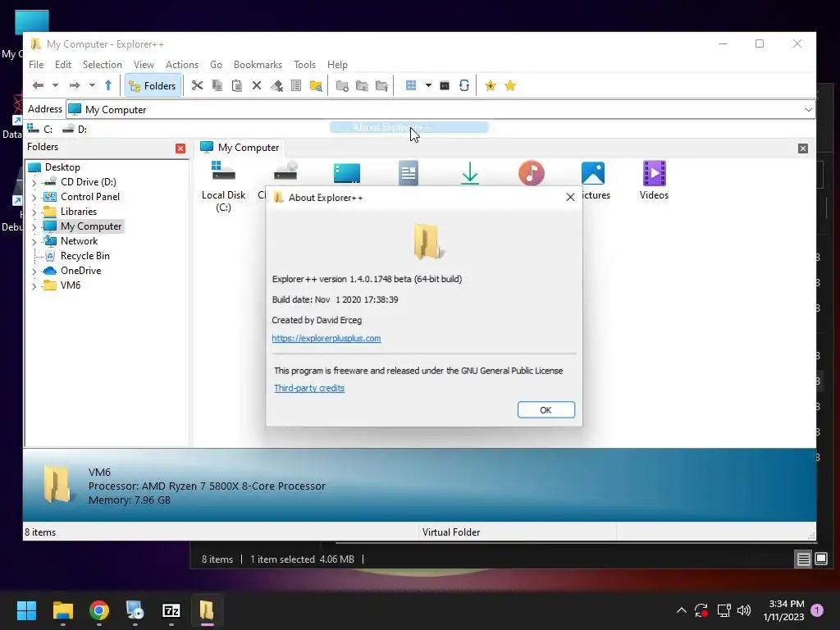Expand Libraries tree node
Screen dimensions: 840x630
tap(34, 212)
